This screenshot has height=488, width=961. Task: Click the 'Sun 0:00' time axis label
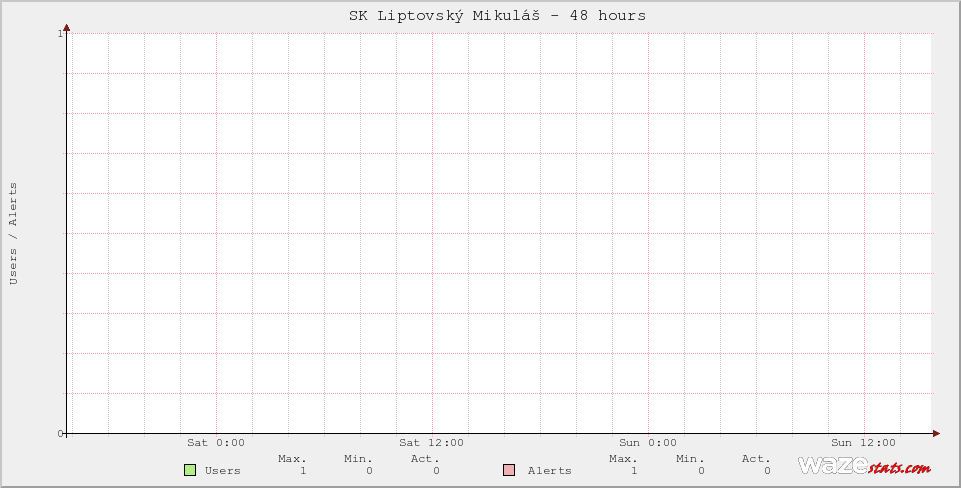click(647, 443)
